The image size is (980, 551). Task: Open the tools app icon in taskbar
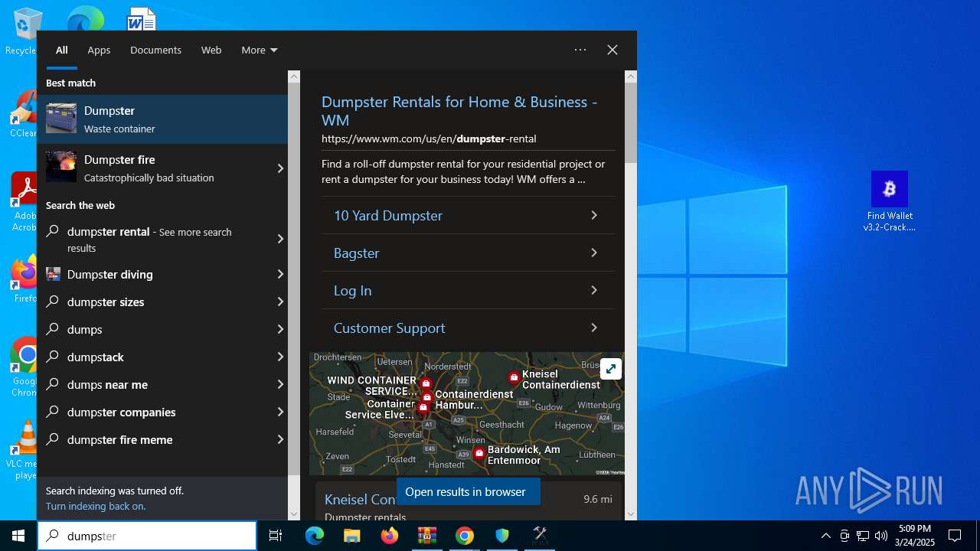tap(540, 536)
